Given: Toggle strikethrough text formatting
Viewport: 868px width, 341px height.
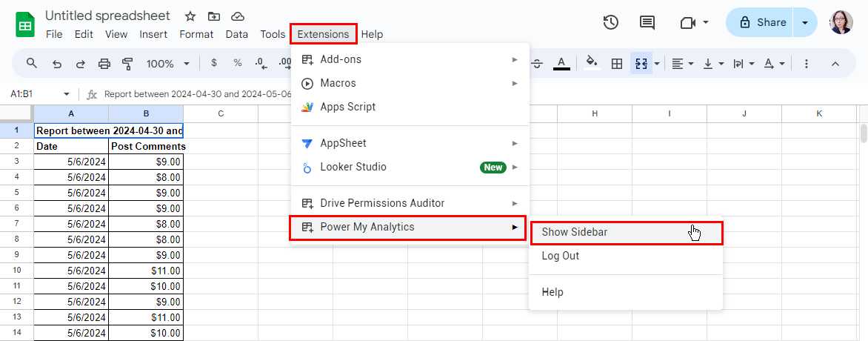Looking at the screenshot, I should click(x=537, y=64).
